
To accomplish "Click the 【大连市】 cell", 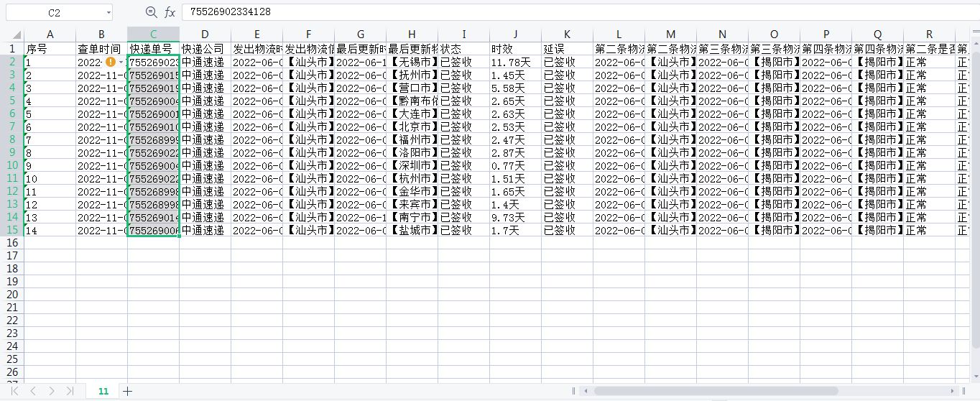I will tap(412, 114).
